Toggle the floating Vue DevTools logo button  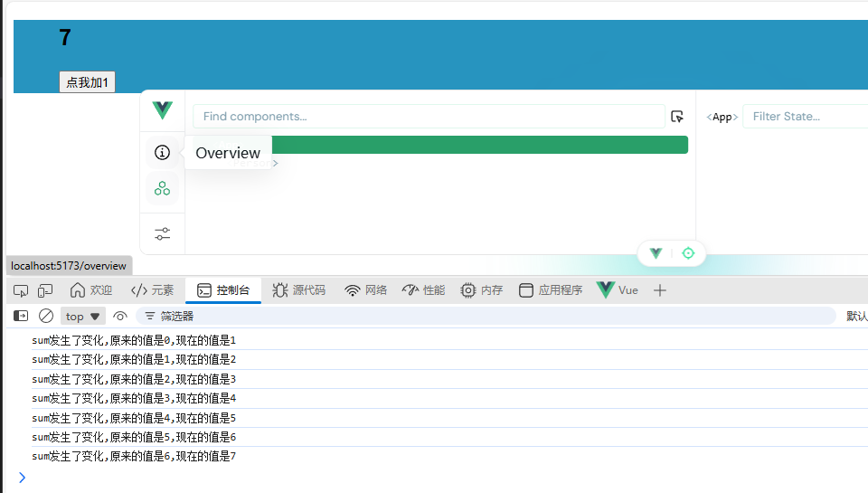pos(656,253)
